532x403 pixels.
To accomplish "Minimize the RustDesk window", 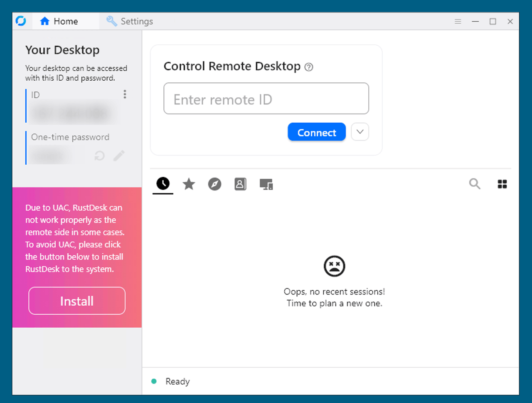I will pos(475,21).
